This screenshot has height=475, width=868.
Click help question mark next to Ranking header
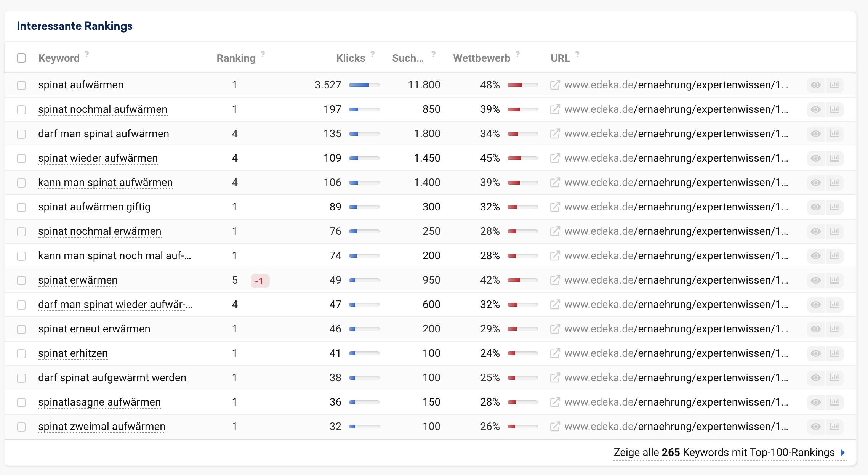263,54
